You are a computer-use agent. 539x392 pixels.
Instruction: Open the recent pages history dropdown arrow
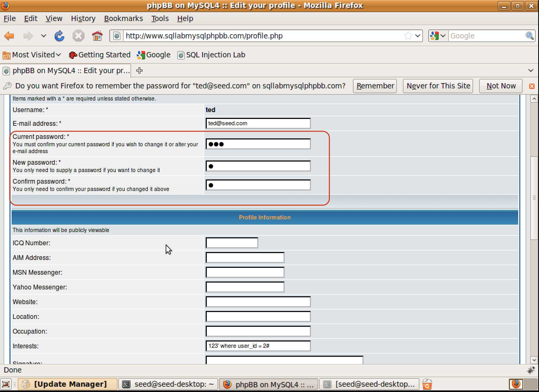click(x=43, y=36)
